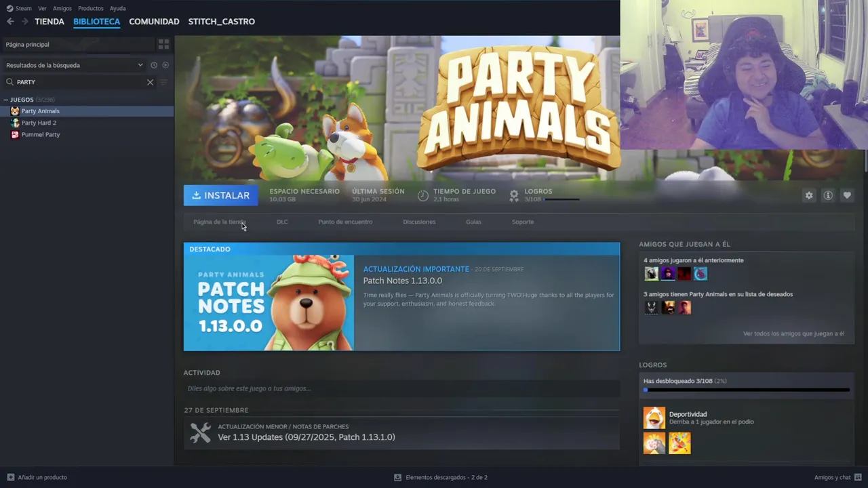Open the DLC link

tap(282, 222)
